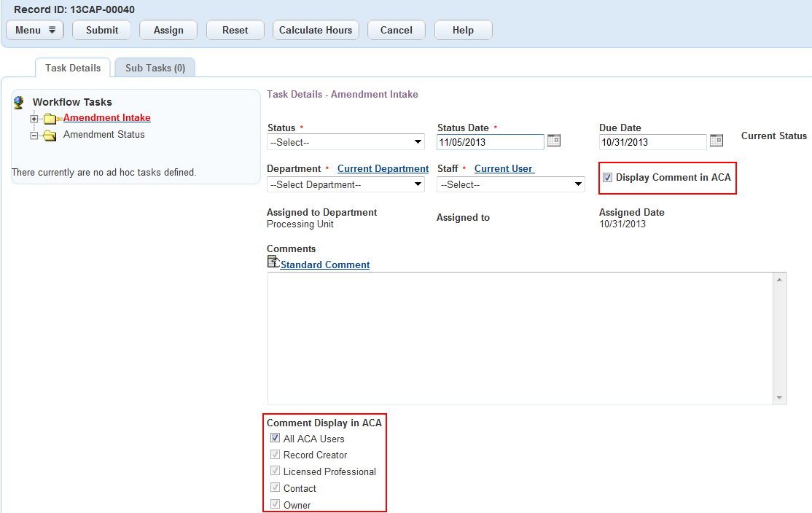Uncheck the All ACA Users checkbox

click(275, 438)
